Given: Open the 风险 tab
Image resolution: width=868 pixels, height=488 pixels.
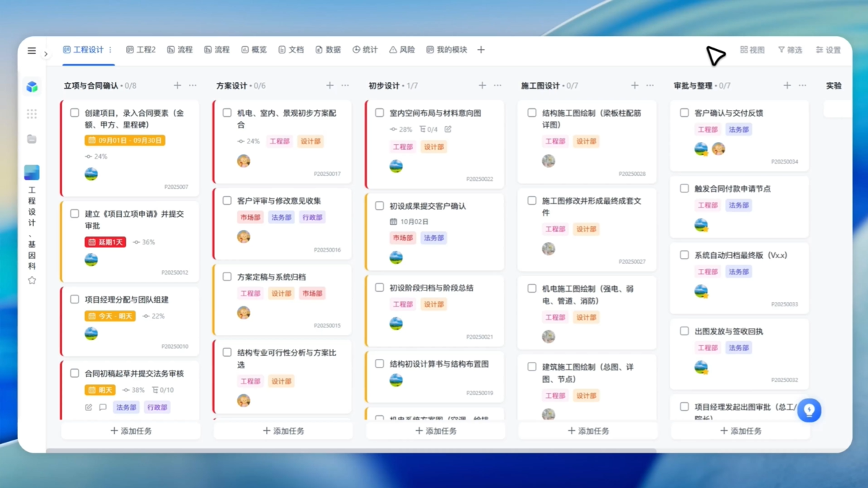Looking at the screenshot, I should [x=402, y=50].
